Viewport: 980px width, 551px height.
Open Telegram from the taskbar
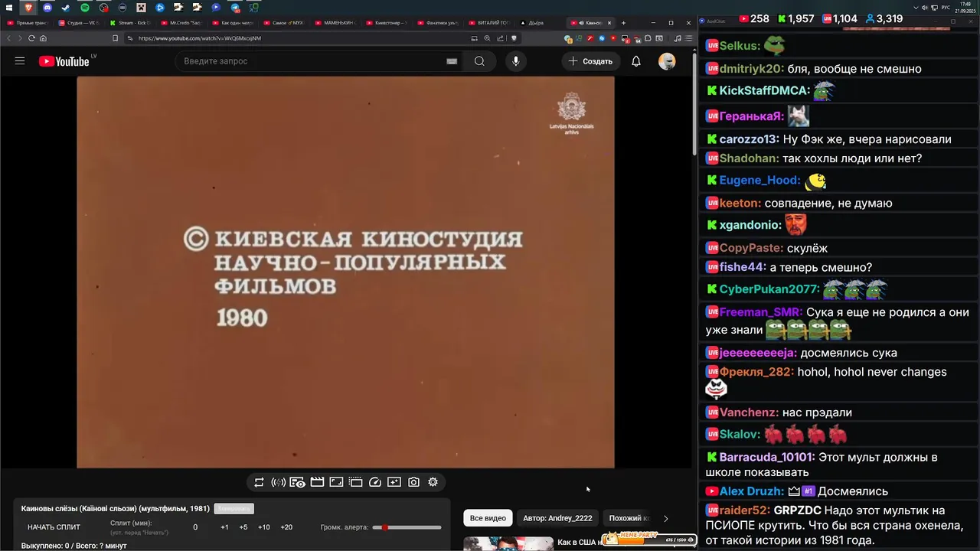tap(235, 8)
